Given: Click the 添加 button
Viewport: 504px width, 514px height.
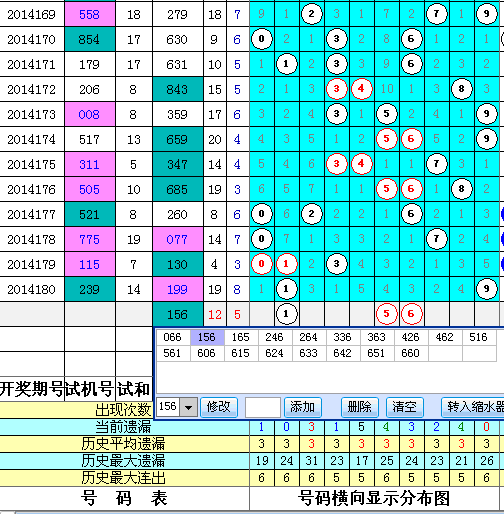Looking at the screenshot, I should pos(303,407).
